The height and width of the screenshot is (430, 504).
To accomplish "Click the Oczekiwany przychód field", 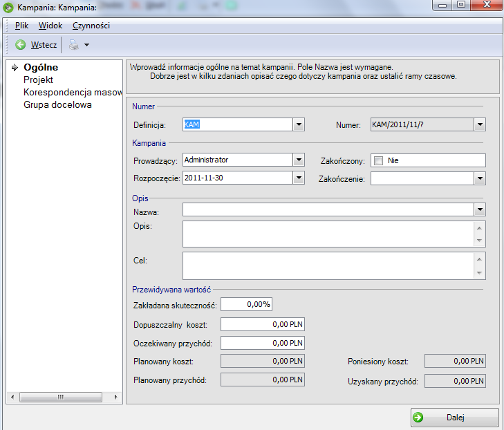I will click(263, 343).
